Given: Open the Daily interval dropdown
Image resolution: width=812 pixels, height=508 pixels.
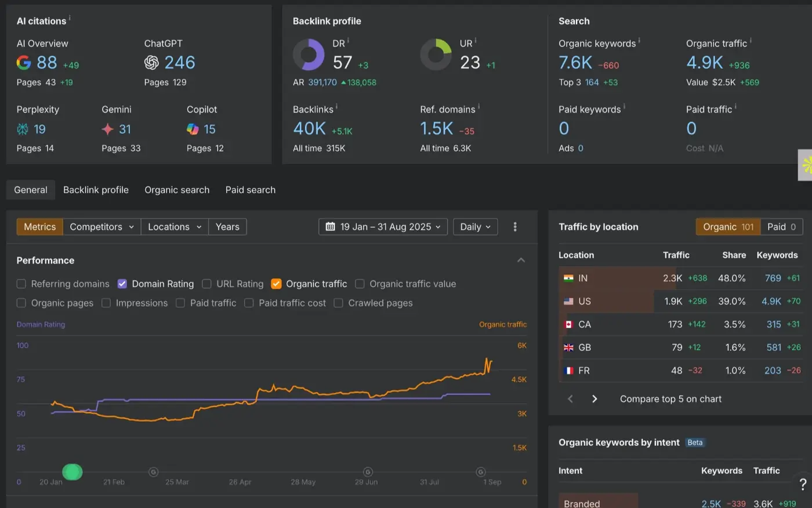Looking at the screenshot, I should tap(475, 227).
